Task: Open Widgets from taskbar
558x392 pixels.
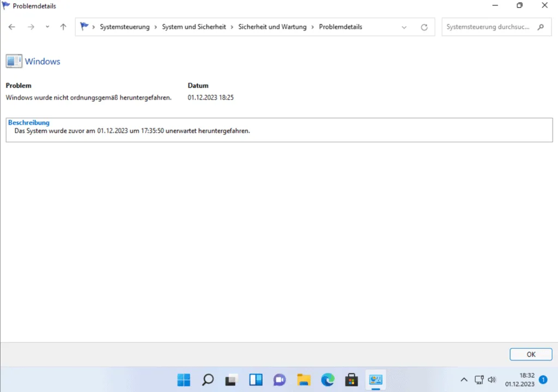Action: (x=256, y=379)
